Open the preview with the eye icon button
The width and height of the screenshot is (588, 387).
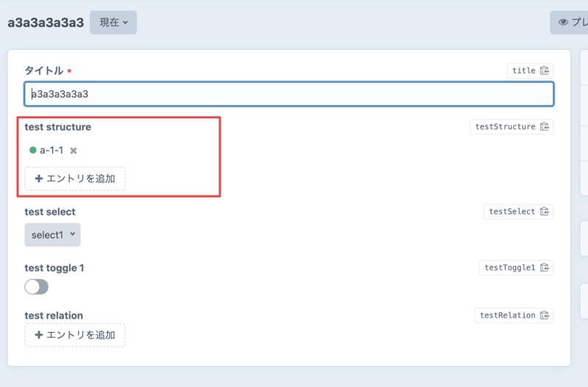[570, 22]
